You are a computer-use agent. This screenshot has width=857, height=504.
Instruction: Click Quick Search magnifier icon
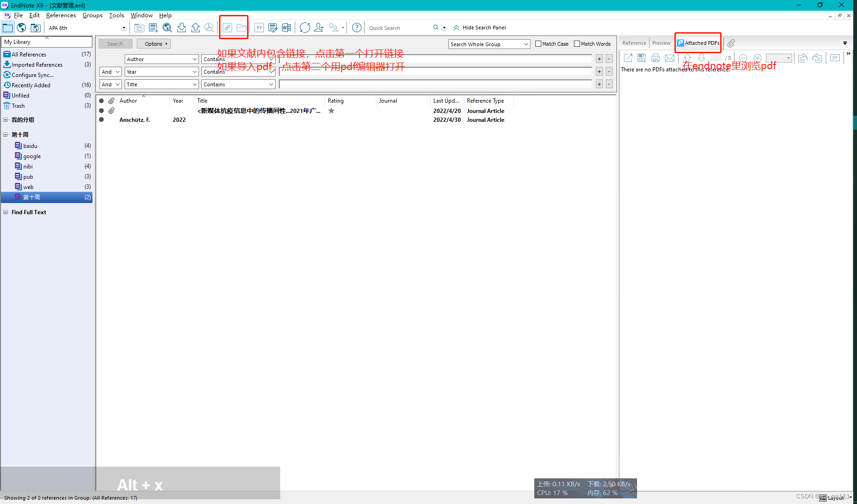coord(436,28)
